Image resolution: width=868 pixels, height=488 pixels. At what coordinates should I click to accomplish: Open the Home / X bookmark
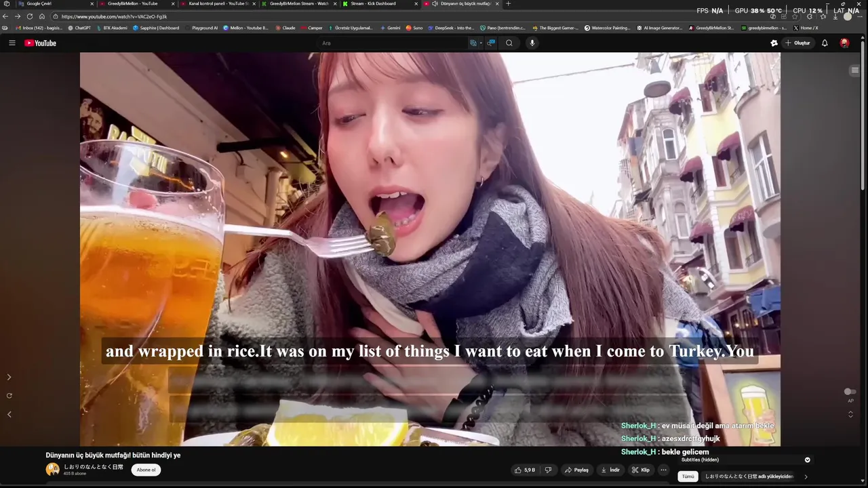(806, 28)
